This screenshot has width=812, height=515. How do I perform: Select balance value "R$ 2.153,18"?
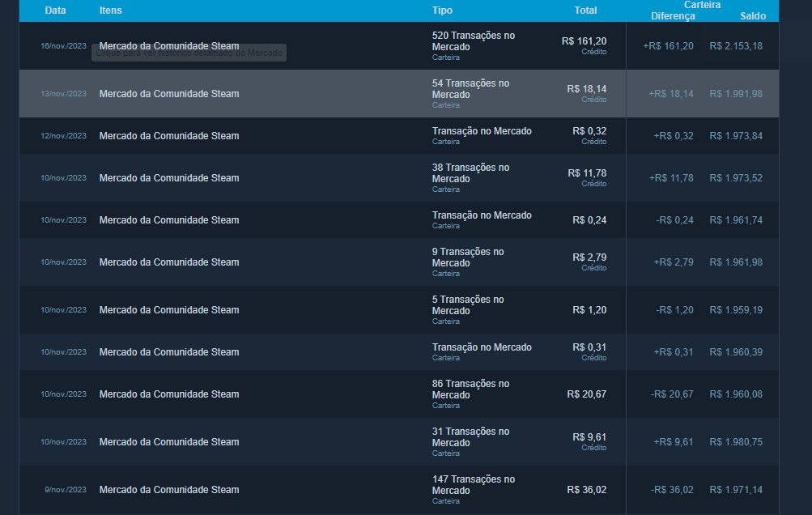point(736,46)
